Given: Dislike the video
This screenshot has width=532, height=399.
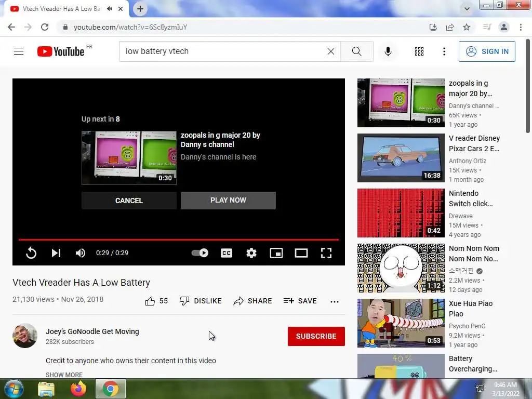Looking at the screenshot, I should pos(201,301).
